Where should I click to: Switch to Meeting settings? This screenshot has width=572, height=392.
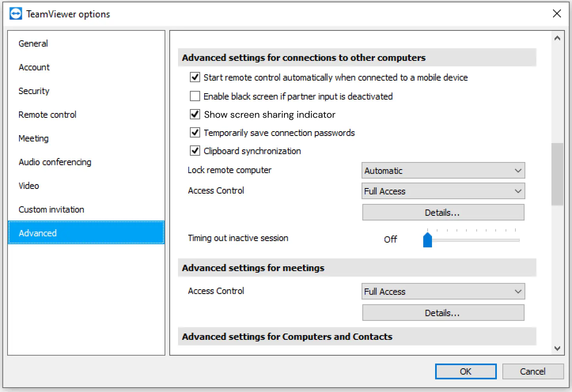(x=86, y=138)
